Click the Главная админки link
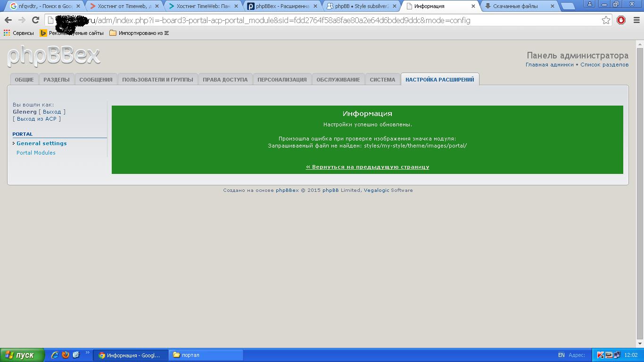Image resolution: width=644 pixels, height=362 pixels. pos(549,65)
